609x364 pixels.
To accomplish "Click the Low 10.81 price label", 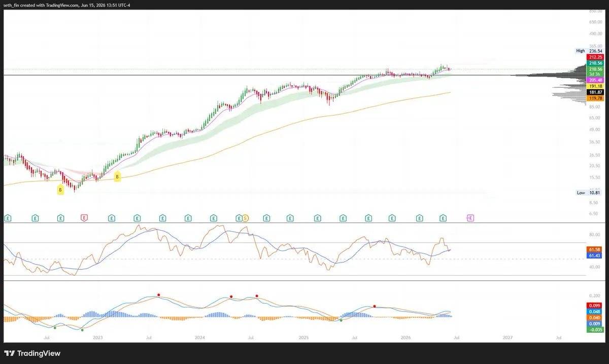I will point(589,193).
